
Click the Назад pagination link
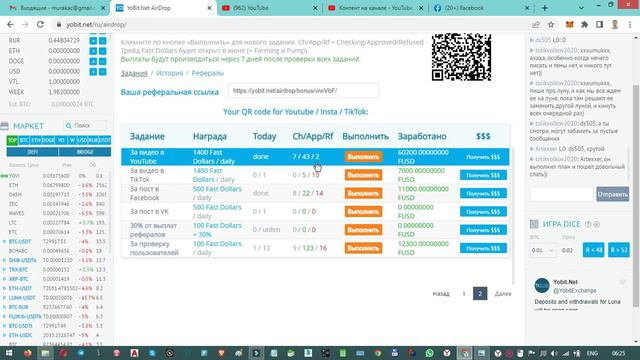coord(441,293)
